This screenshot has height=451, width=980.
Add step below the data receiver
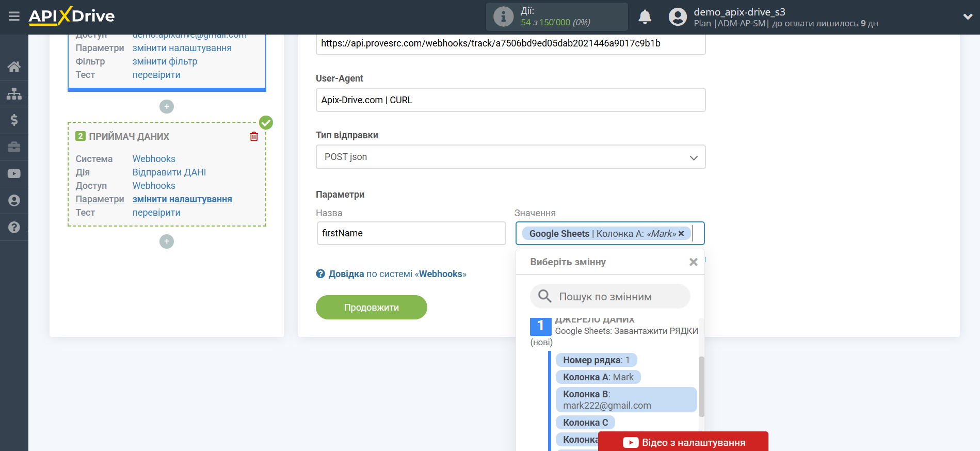(167, 241)
